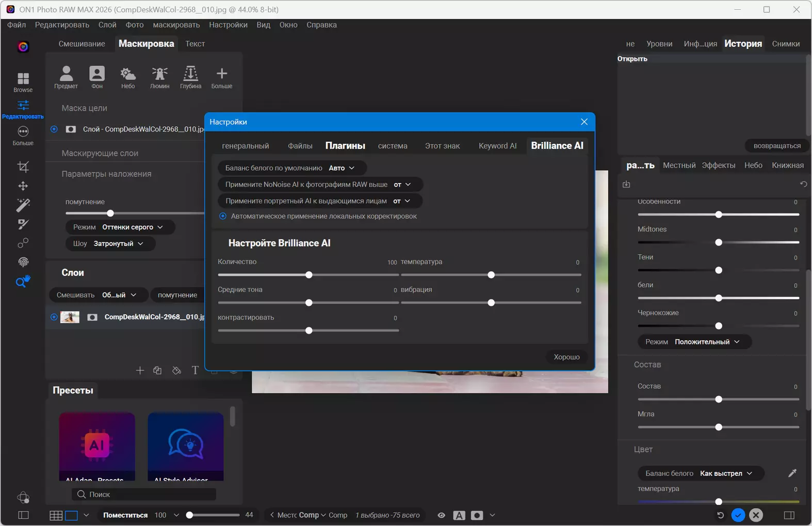Click the white balance eyedropper icon
Viewport: 812px width, 526px height.
coord(792,473)
